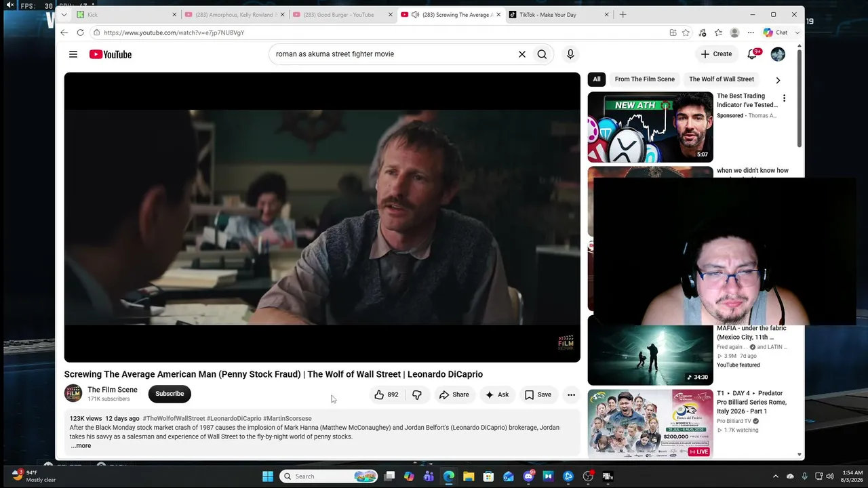
Task: Select The Wolf of Wall Street chip
Action: point(722,79)
